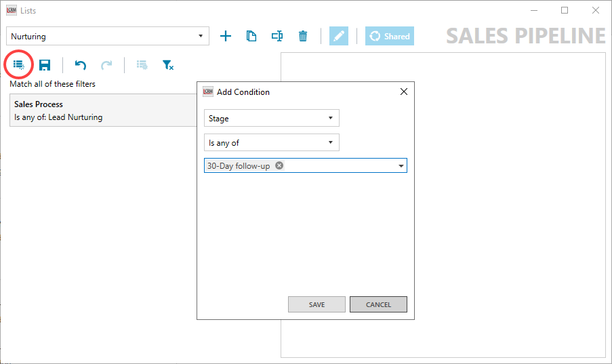This screenshot has height=364, width=612.
Task: Undo the last filter change
Action: click(81, 65)
